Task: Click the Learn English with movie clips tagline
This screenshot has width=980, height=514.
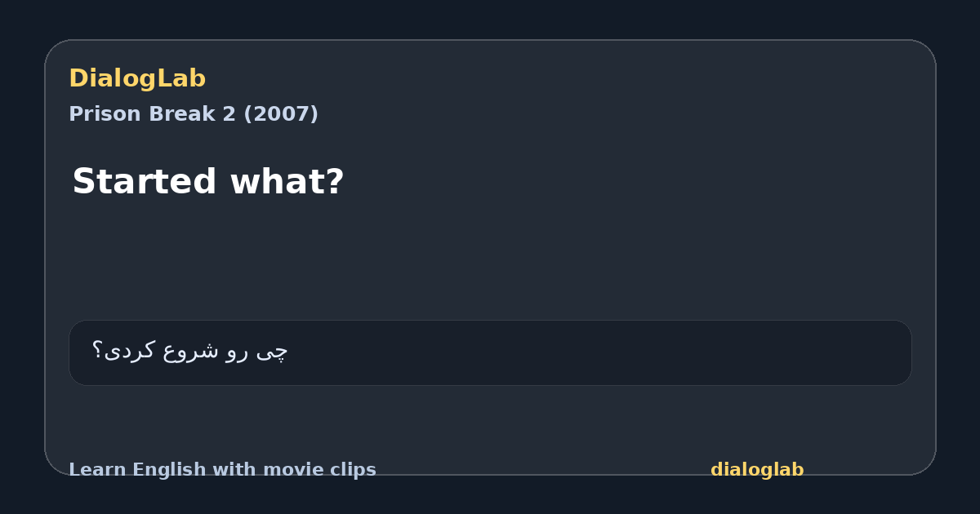Action: [222, 470]
